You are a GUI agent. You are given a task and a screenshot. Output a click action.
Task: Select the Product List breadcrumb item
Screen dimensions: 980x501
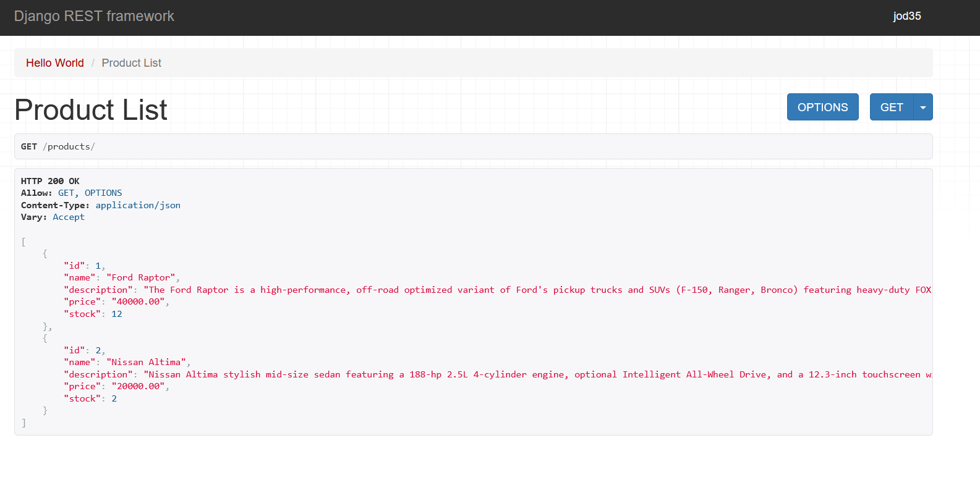(131, 63)
